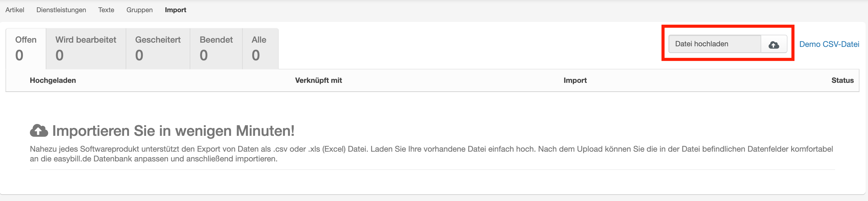Image resolution: width=868 pixels, height=201 pixels.
Task: Click the Status column header
Action: tap(842, 80)
